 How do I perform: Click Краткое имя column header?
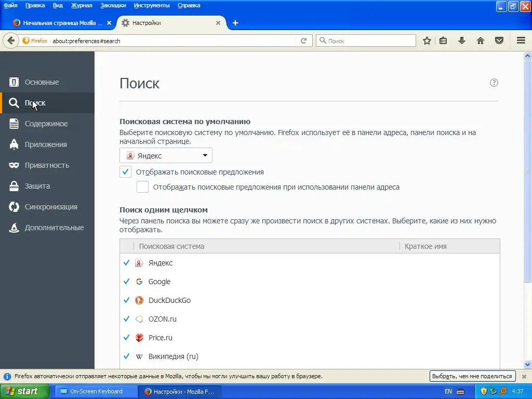point(450,246)
